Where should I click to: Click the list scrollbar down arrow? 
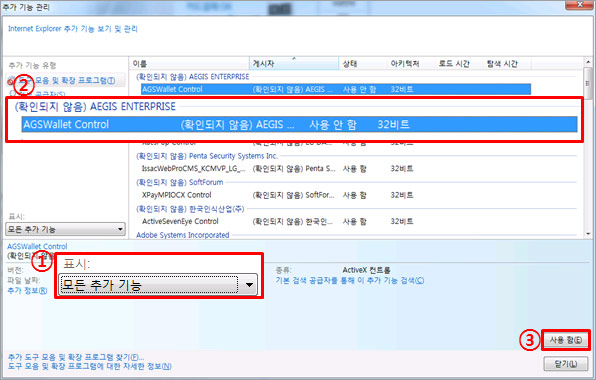tap(588, 234)
